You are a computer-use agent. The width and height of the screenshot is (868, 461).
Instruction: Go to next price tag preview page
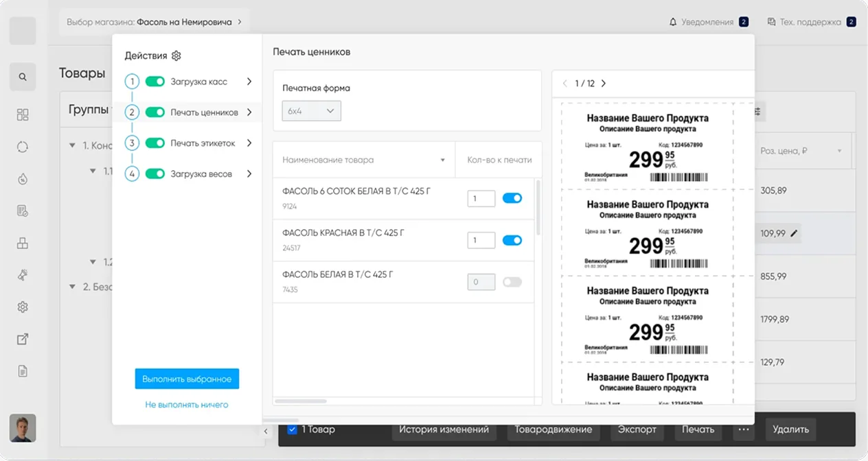click(x=604, y=83)
